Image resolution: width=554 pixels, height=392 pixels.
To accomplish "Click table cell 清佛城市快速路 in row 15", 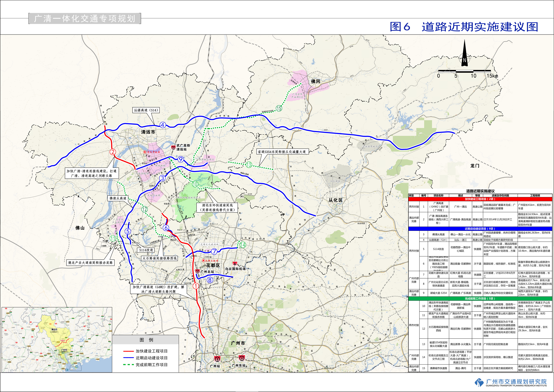I will pos(438,368).
